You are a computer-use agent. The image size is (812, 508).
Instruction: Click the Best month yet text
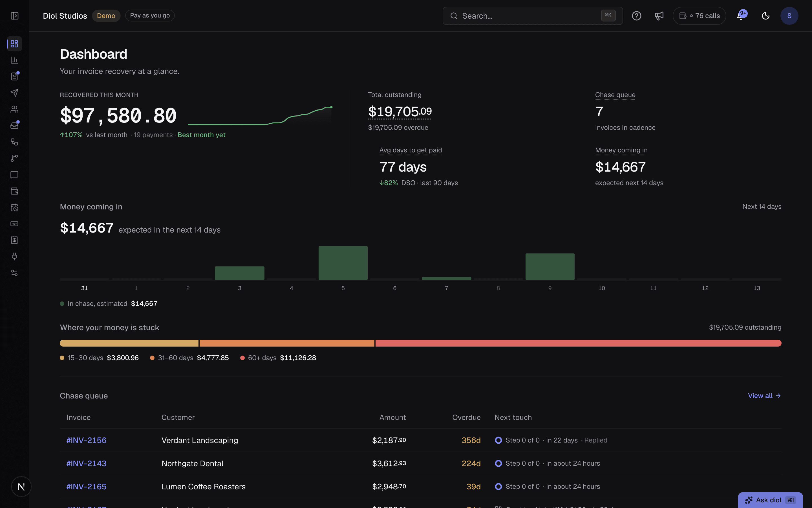(201, 135)
